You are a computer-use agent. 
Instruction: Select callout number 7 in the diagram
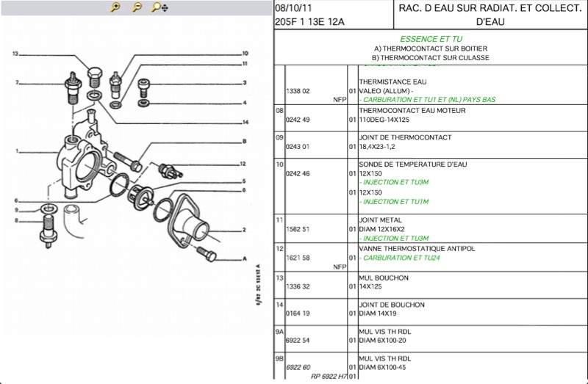pyautogui.click(x=16, y=82)
